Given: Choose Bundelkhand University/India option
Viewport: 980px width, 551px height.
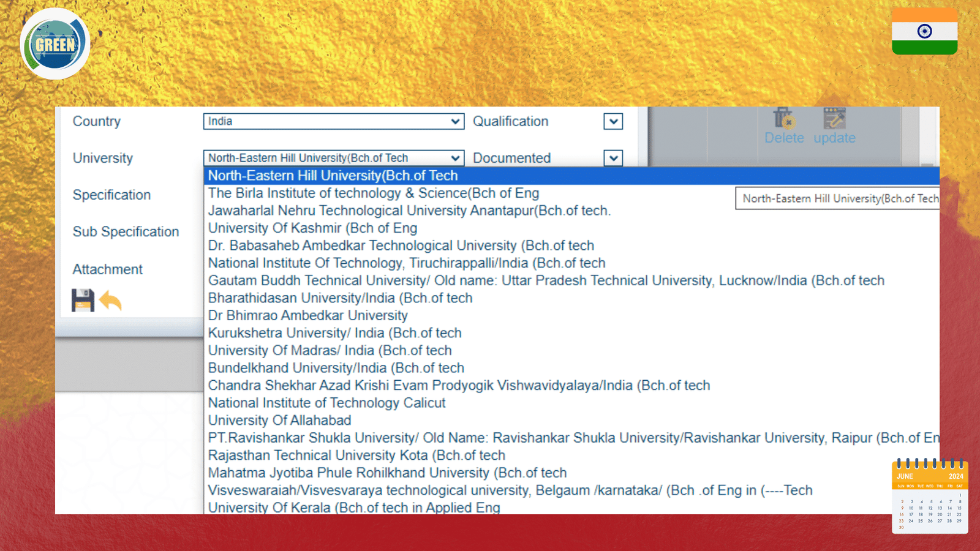Looking at the screenshot, I should tap(336, 368).
